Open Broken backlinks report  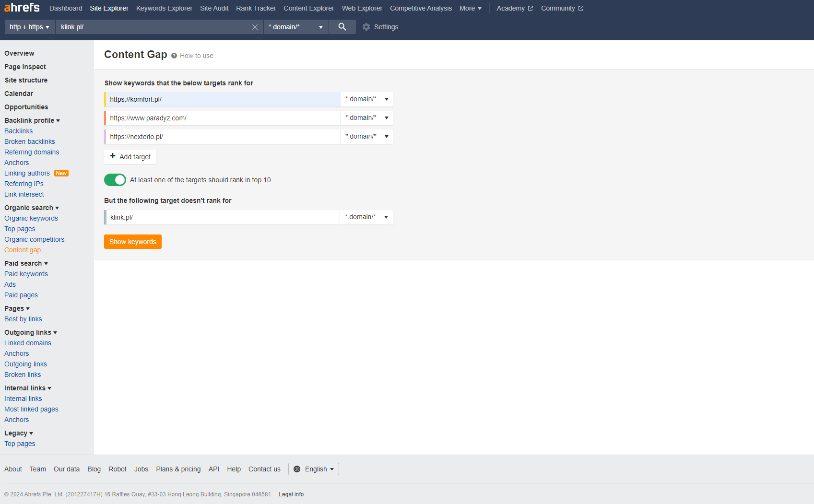pos(30,141)
